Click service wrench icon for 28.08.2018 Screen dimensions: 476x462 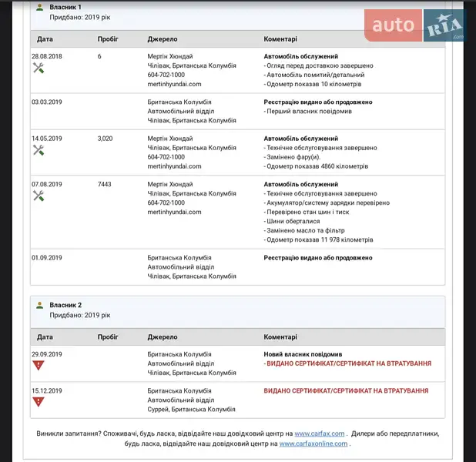point(39,68)
